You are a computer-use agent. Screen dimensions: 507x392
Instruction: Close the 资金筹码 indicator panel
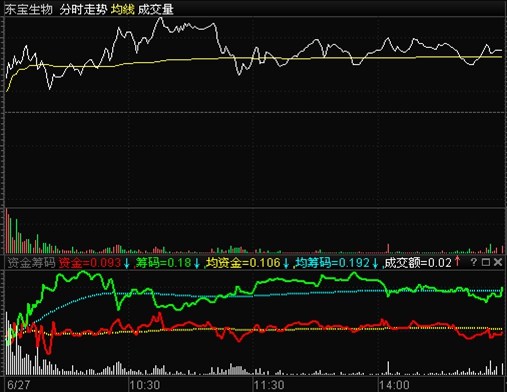point(498,262)
